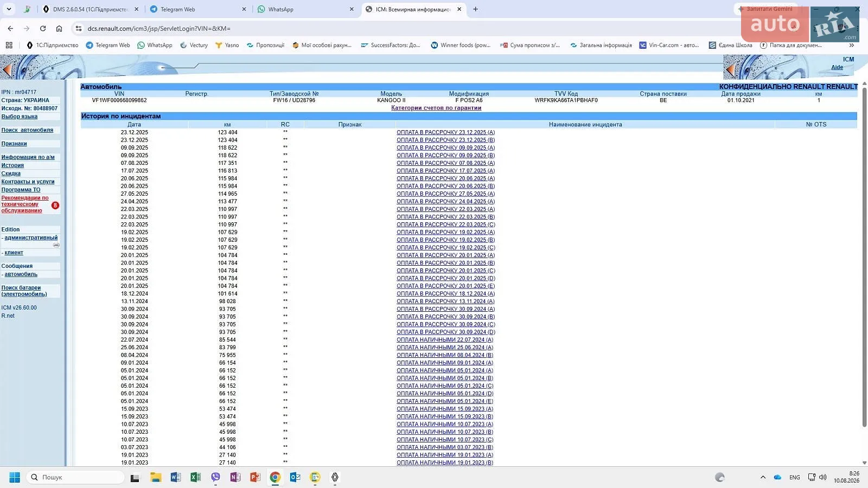This screenshot has width=868, height=488.
Task: Open Поиск автомобиля in the sidebar
Action: [27, 130]
